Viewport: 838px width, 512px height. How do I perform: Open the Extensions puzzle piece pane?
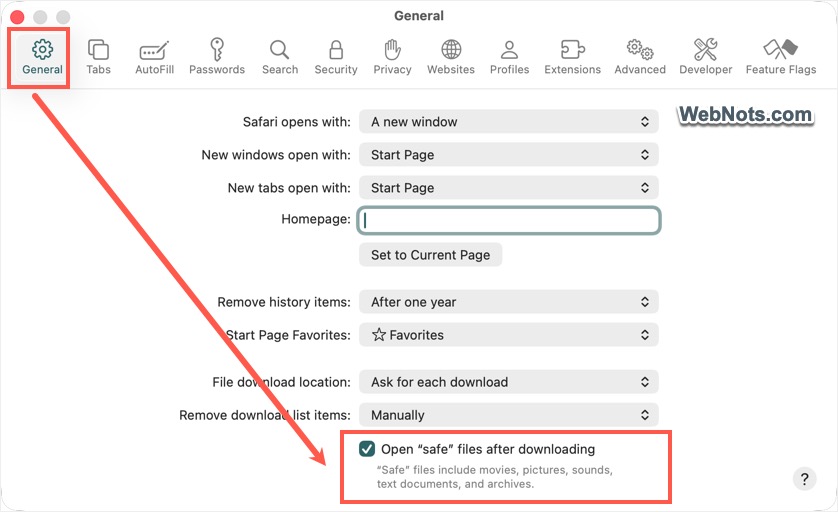572,57
